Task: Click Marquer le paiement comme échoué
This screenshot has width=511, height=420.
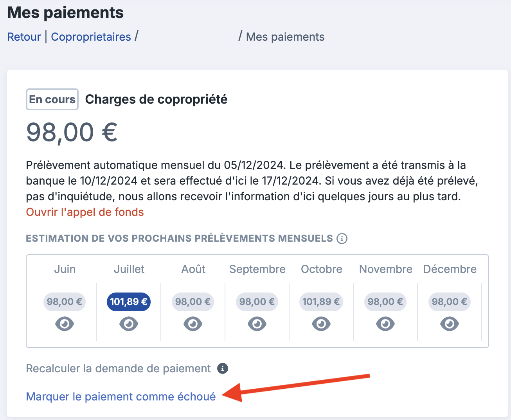Action: (x=121, y=397)
